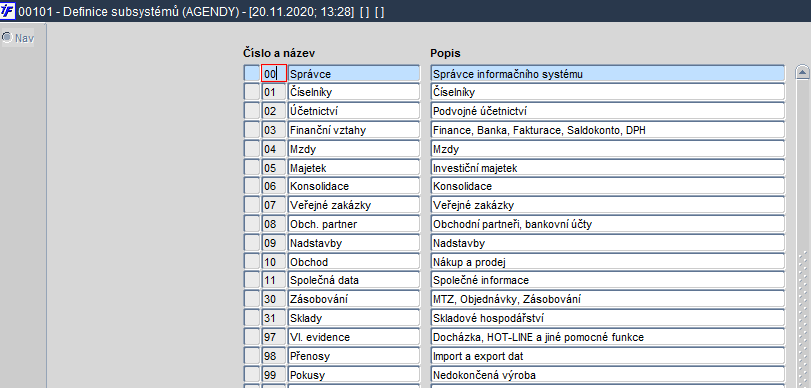Screen dimensions: 811x388
Task: Click the number field 01
Action: pyautogui.click(x=274, y=92)
